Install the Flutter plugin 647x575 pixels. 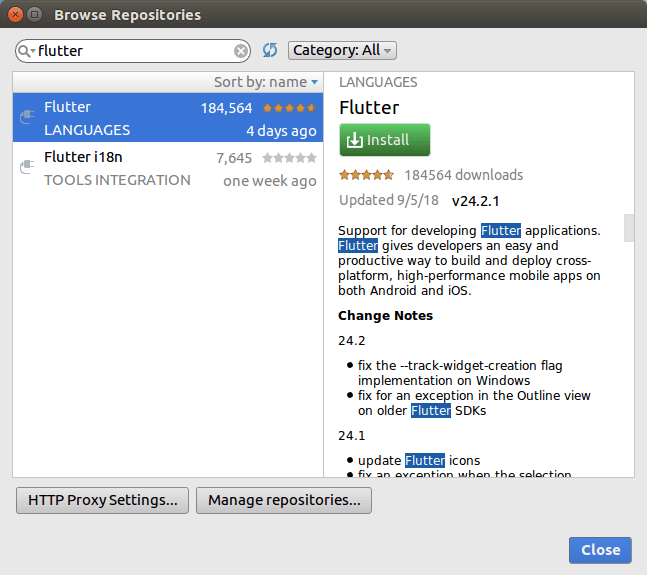(385, 140)
